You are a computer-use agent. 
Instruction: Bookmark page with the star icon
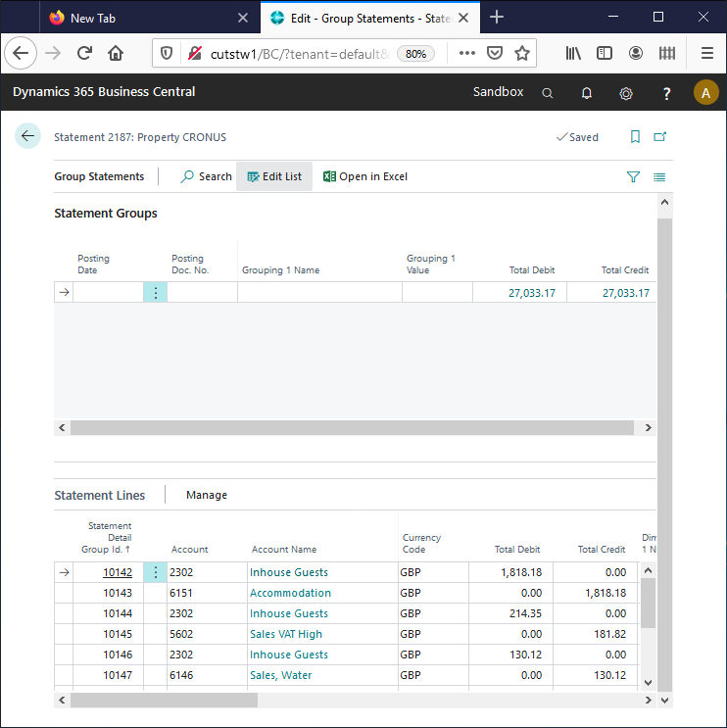[522, 53]
